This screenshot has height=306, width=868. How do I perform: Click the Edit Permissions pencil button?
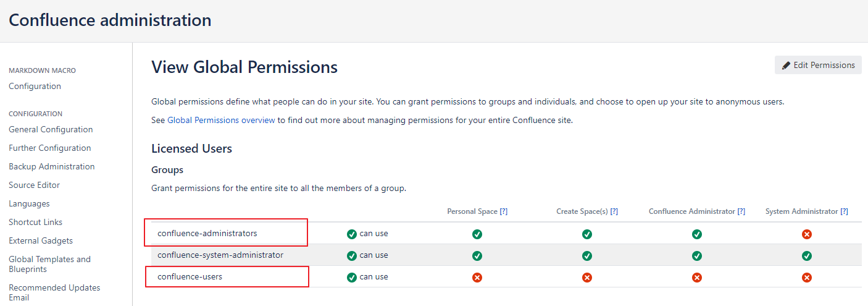[x=818, y=65]
